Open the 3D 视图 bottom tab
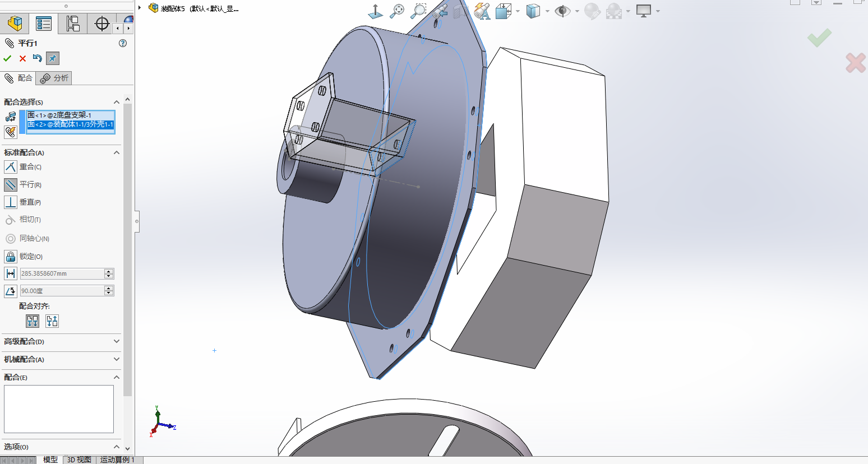Screen dimensions: 868x464 coord(79,460)
